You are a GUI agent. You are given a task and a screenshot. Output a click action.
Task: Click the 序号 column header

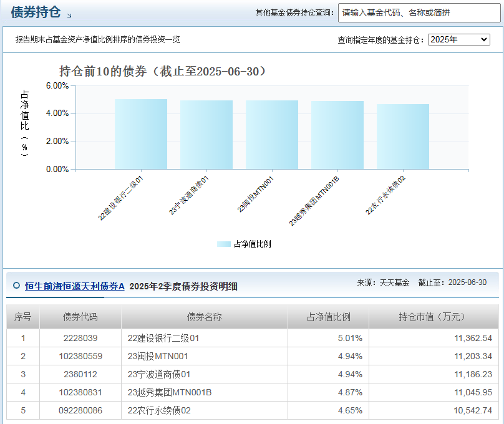click(x=23, y=317)
